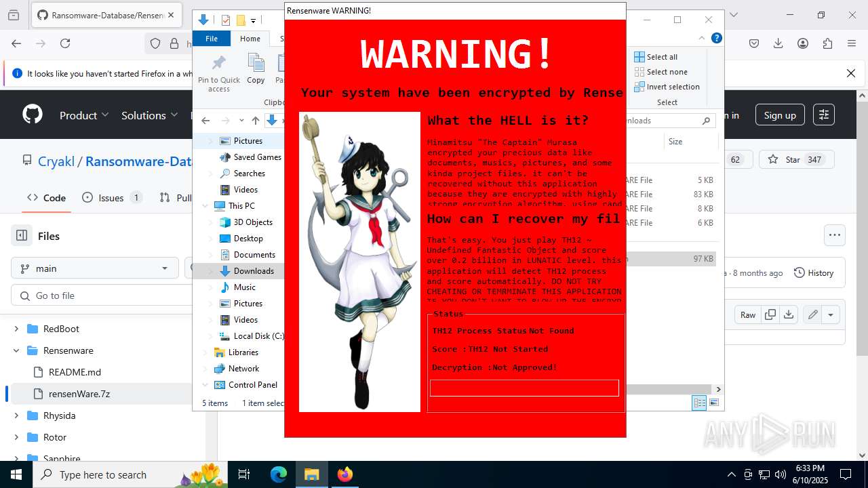Click the Go to file search field

[x=102, y=296]
